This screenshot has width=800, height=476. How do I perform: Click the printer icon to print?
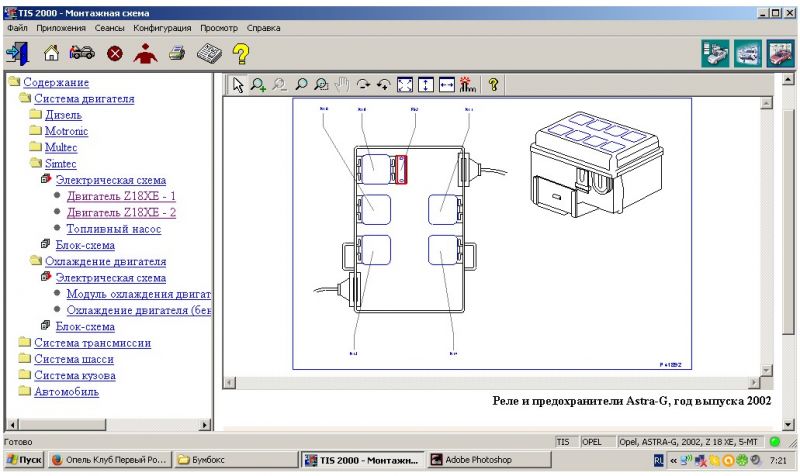tap(177, 54)
